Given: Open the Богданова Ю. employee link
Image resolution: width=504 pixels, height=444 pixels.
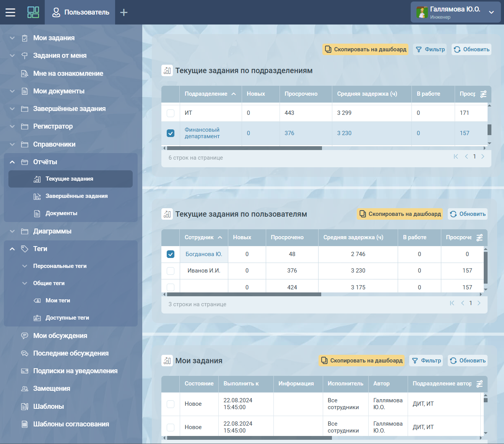Looking at the screenshot, I should 203,254.
